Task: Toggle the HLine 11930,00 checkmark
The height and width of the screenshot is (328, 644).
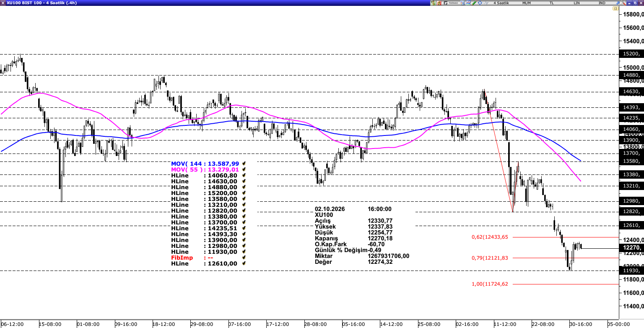Action: [244, 252]
